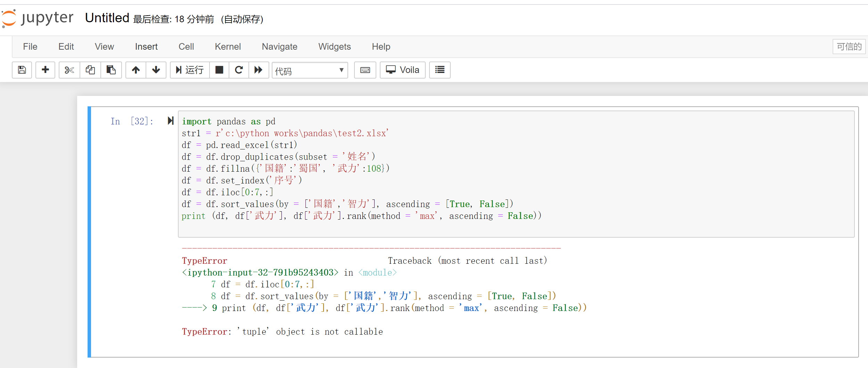Click the run-cell arrow beside In [32]
Screen dimensions: 868x368
[170, 121]
